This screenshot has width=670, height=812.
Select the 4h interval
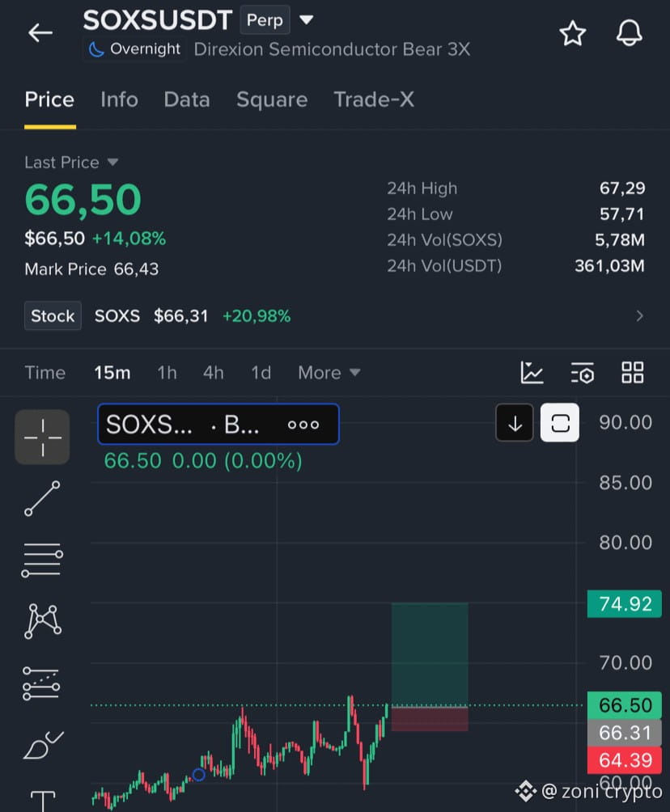(x=213, y=372)
